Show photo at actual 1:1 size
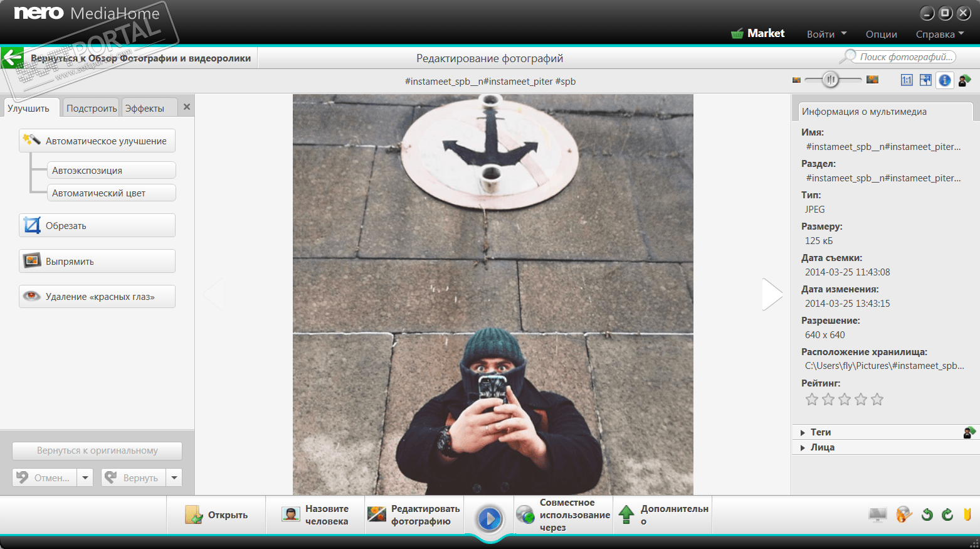 [x=907, y=80]
